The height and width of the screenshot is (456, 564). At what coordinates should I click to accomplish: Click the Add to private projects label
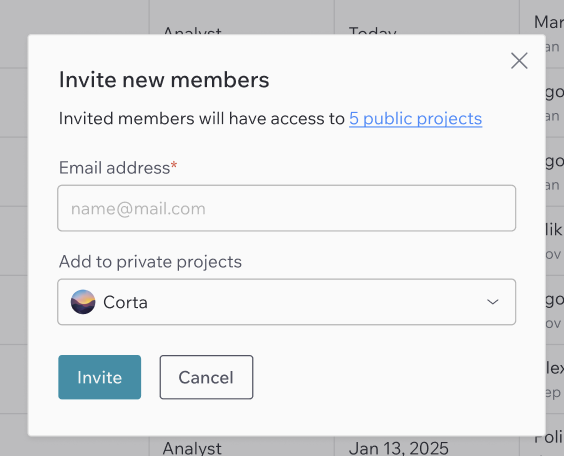[x=150, y=262]
